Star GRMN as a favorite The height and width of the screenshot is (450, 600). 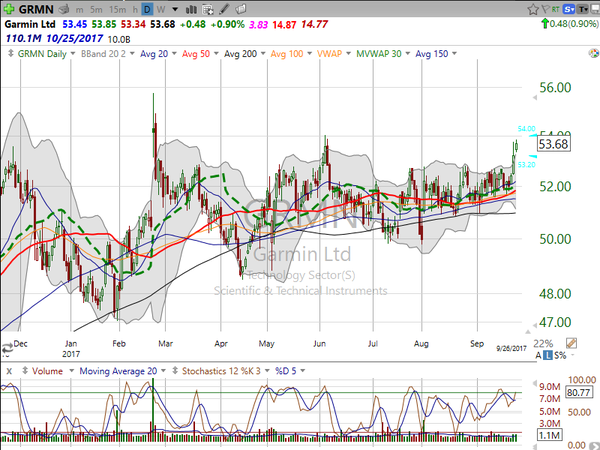pyautogui.click(x=533, y=9)
